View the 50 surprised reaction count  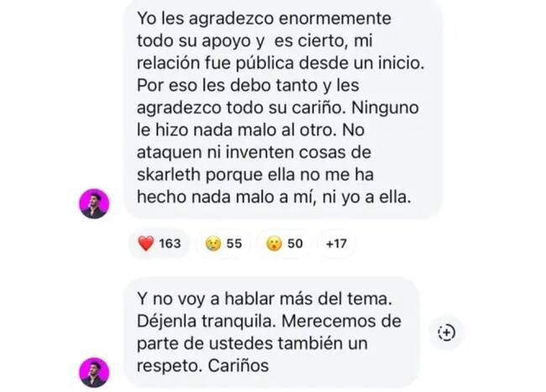[295, 243]
